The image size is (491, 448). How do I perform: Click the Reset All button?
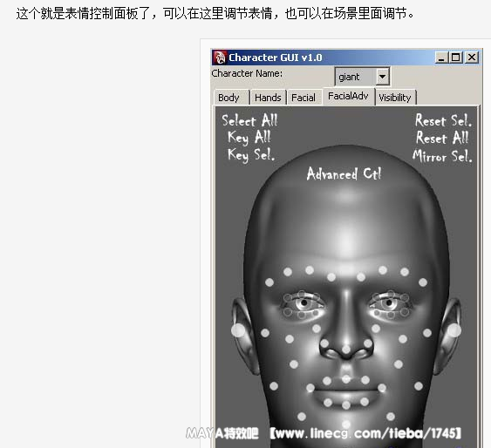tap(442, 138)
